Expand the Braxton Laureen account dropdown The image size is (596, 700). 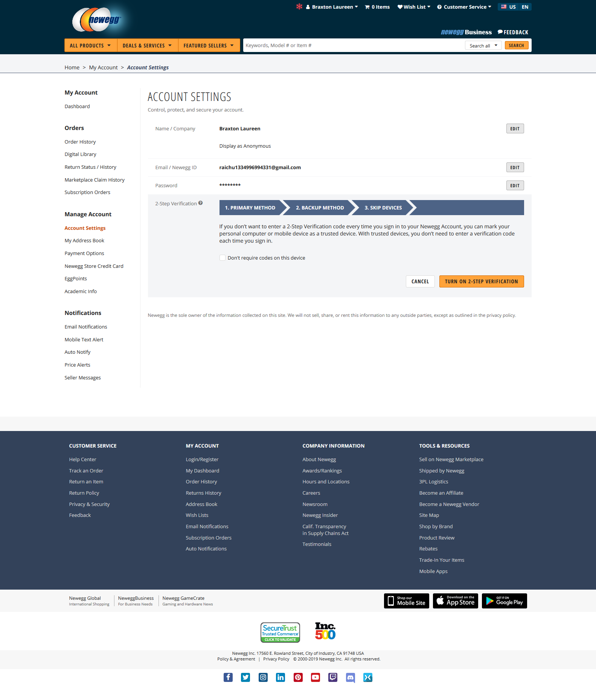[332, 7]
